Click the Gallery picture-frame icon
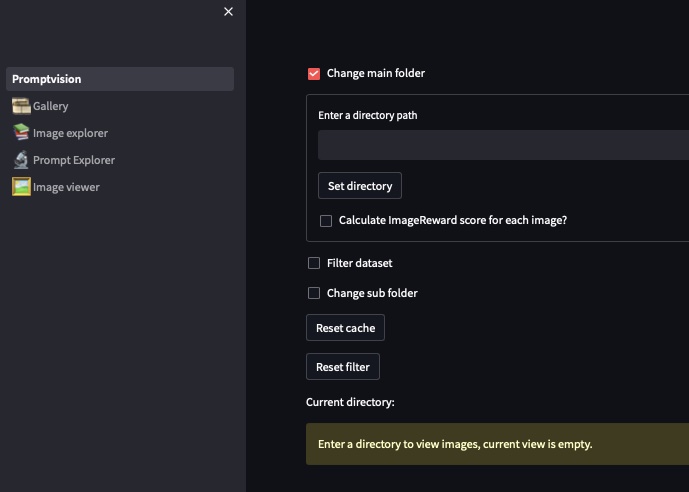 tap(21, 106)
